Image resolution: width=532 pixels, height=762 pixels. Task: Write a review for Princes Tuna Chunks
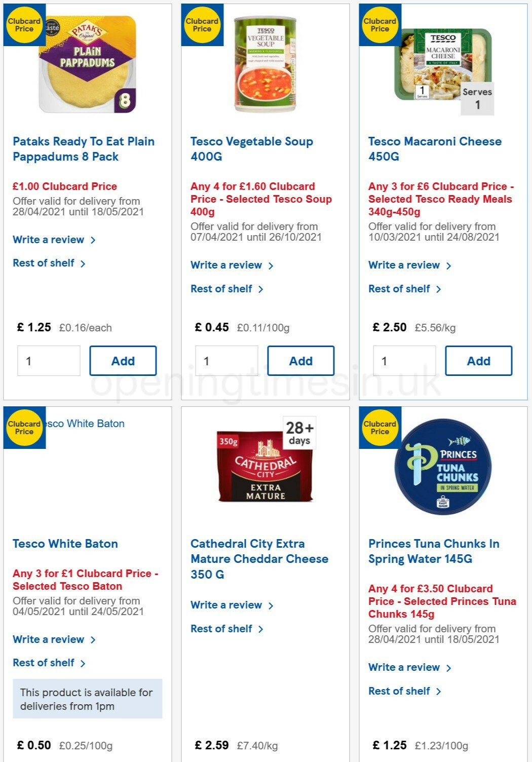coord(404,667)
